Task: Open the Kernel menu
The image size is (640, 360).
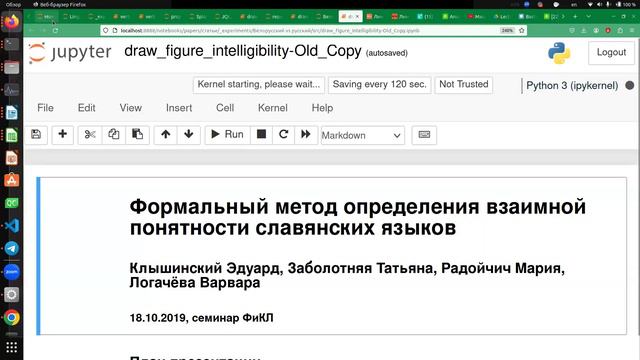Action: pyautogui.click(x=273, y=108)
